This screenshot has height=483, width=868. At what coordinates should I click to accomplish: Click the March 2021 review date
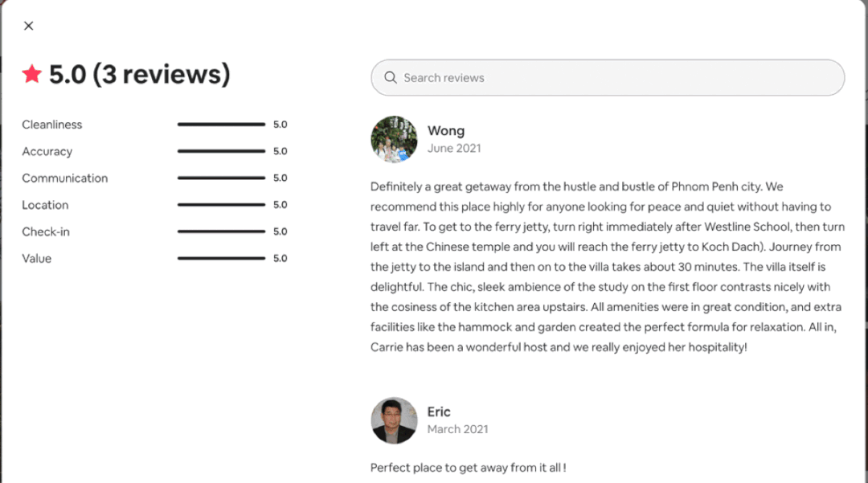[x=458, y=429]
